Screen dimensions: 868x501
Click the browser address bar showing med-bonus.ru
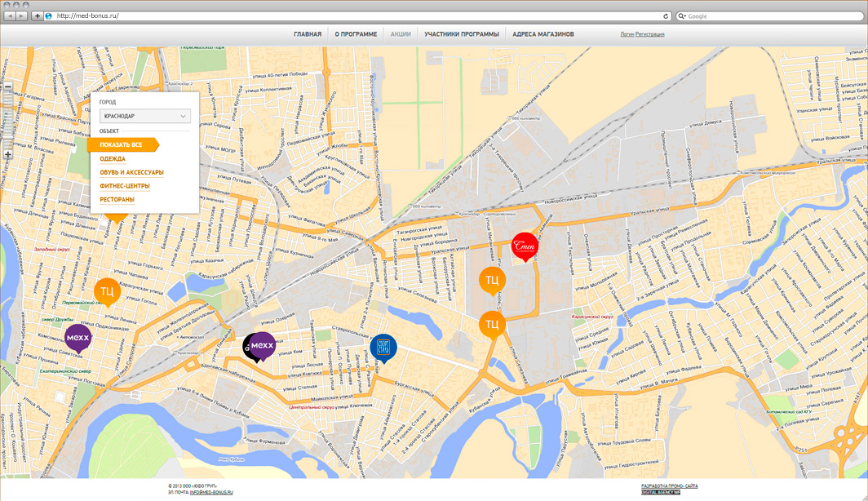click(357, 16)
